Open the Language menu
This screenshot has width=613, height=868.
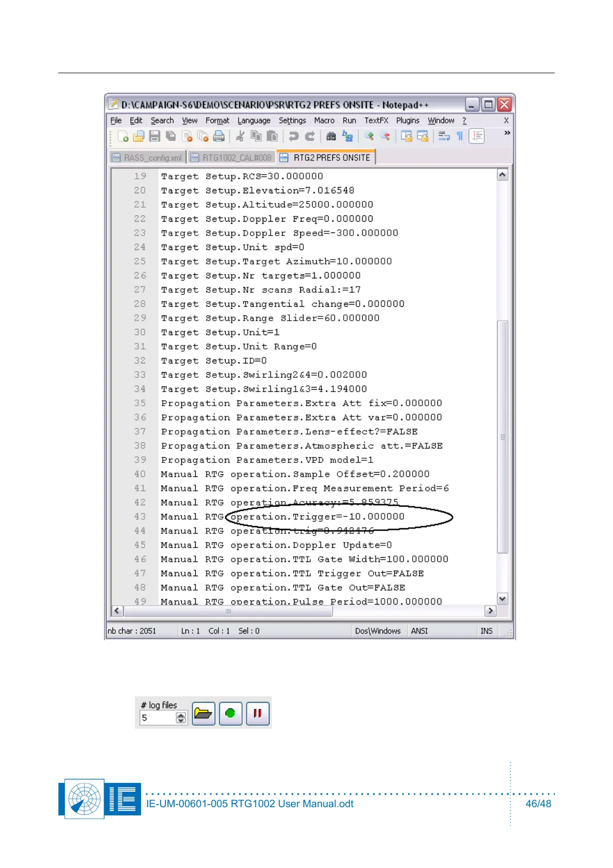[x=254, y=120]
